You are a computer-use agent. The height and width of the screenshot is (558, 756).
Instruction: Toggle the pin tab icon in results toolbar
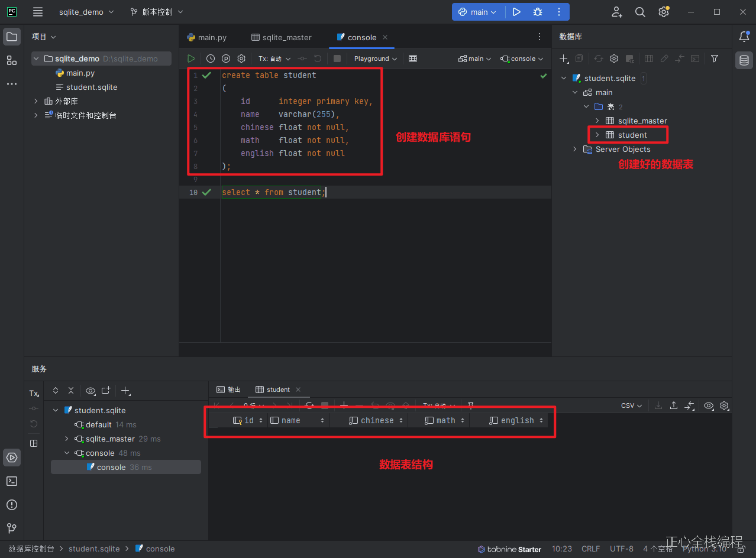471,405
